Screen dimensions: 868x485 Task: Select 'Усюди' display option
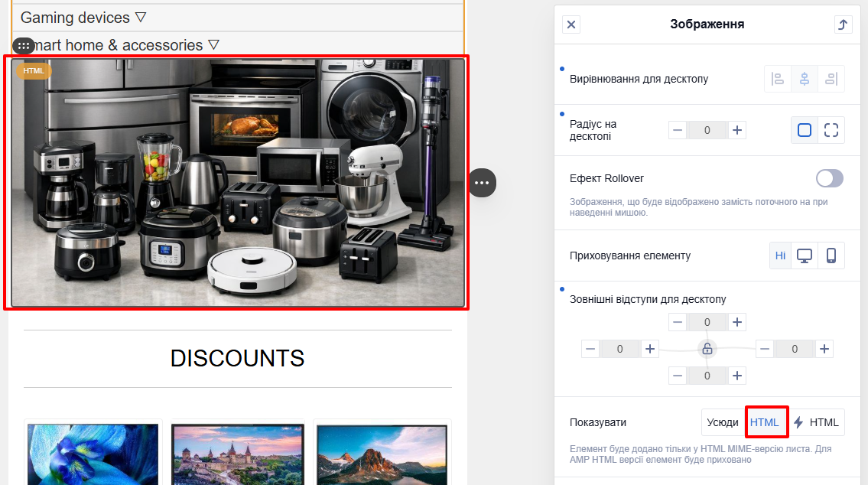pos(723,422)
